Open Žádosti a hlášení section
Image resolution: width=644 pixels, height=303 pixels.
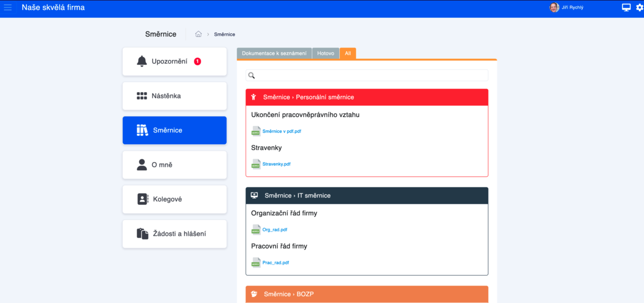(x=174, y=234)
